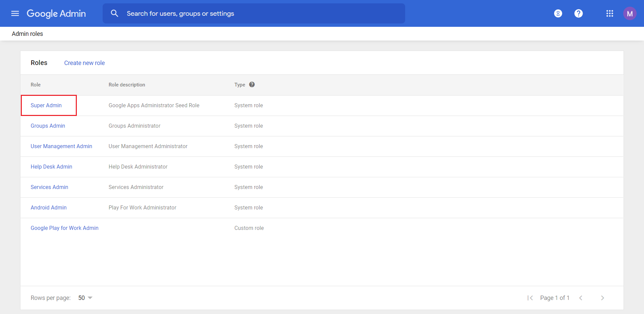The image size is (644, 314).
Task: Open the Google apps grid
Action: tap(610, 13)
